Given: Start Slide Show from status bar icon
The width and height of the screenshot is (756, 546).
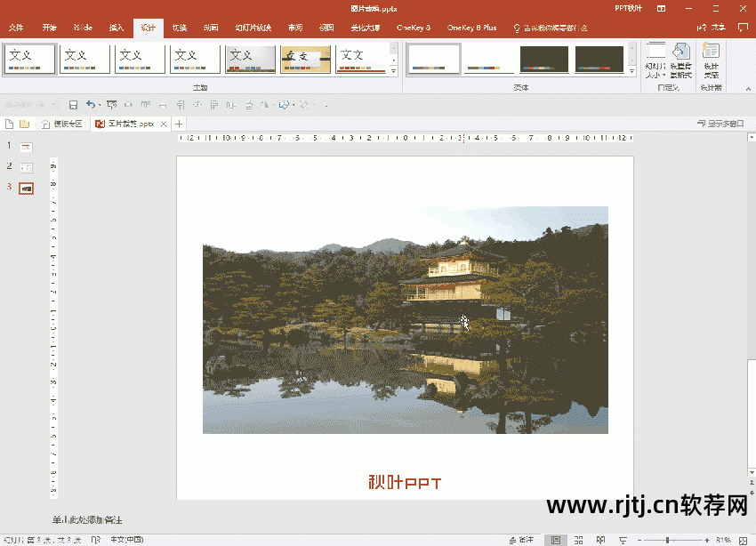Looking at the screenshot, I should click(x=623, y=540).
